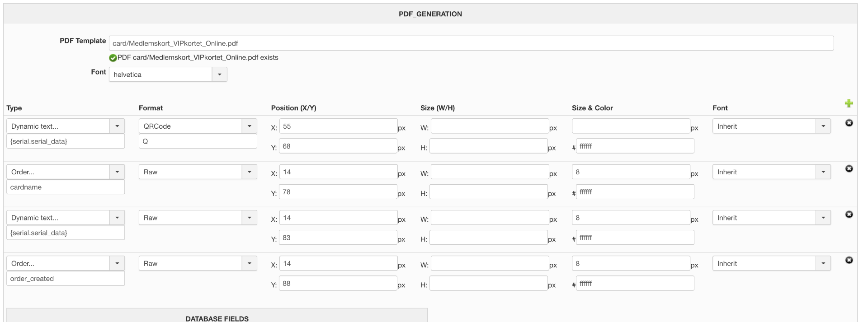Open the Type dropdown in the cardname row
The image size is (868, 322).
pyautogui.click(x=117, y=172)
